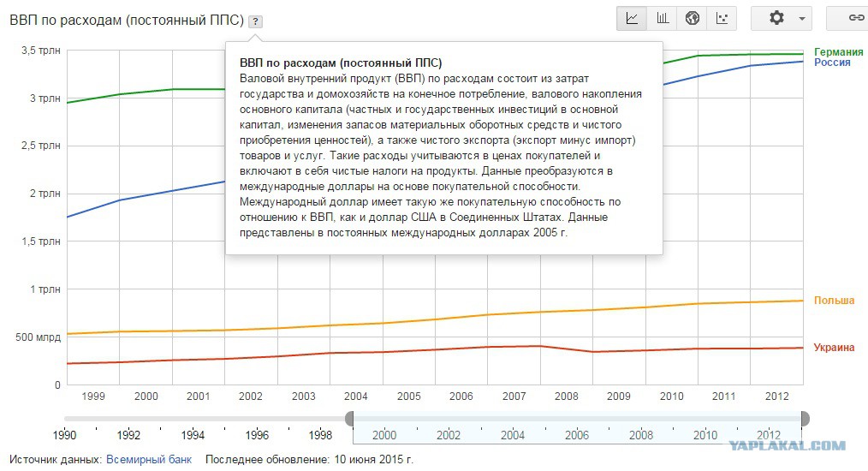
Task: Click the 2002 x-axis year label
Action: point(250,396)
